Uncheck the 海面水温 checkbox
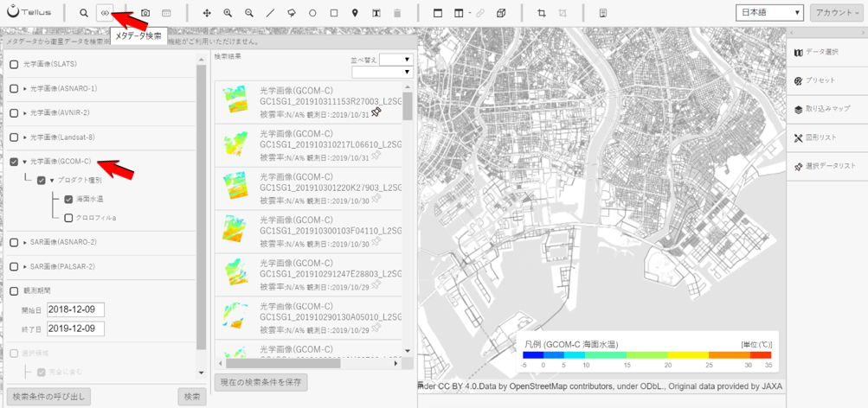 click(x=68, y=199)
